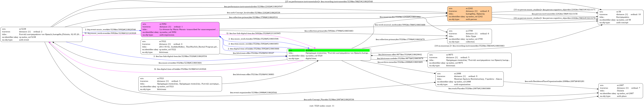
Task: Click the green oi:5520 root node header
Action: click(x=329, y=50)
